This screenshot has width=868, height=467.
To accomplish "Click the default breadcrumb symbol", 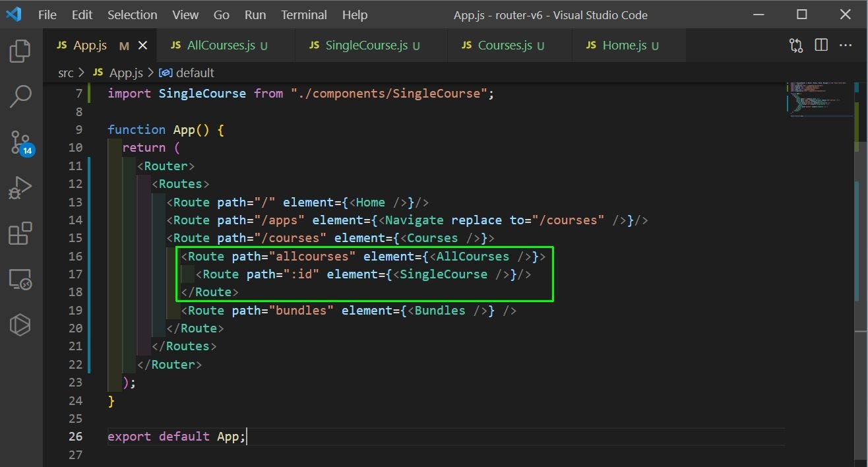I will point(187,73).
